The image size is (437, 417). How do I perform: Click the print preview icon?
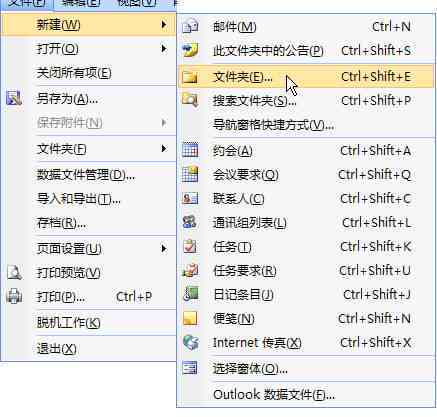14,273
